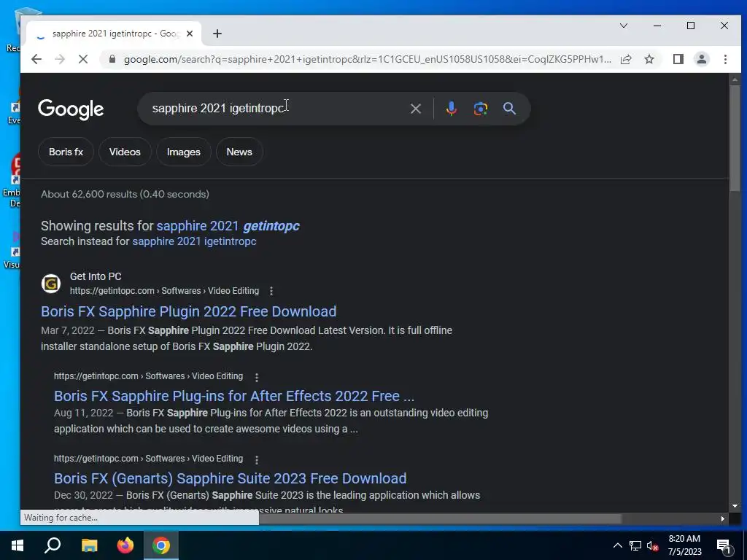Select the sapphire 2021 igetintropc tab
This screenshot has height=560, width=747.
(113, 34)
